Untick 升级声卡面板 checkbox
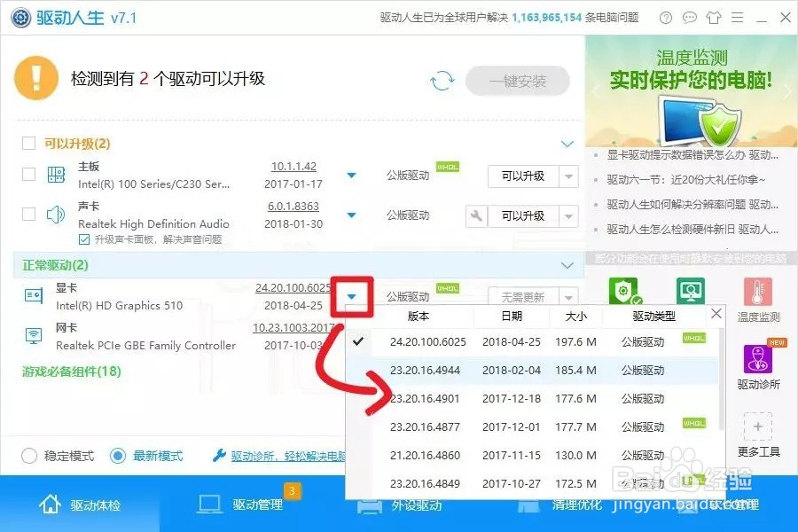 (84, 239)
